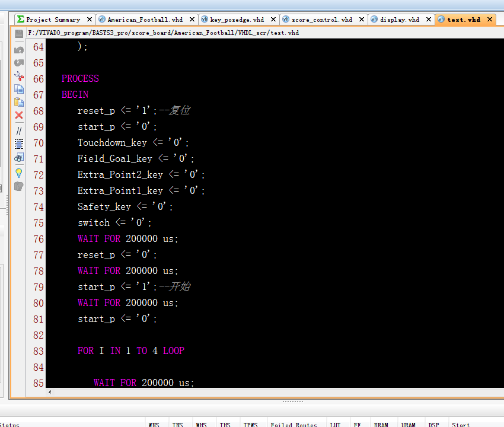Image resolution: width=504 pixels, height=427 pixels.
Task: Close the display.vhd tab
Action: pos(429,20)
